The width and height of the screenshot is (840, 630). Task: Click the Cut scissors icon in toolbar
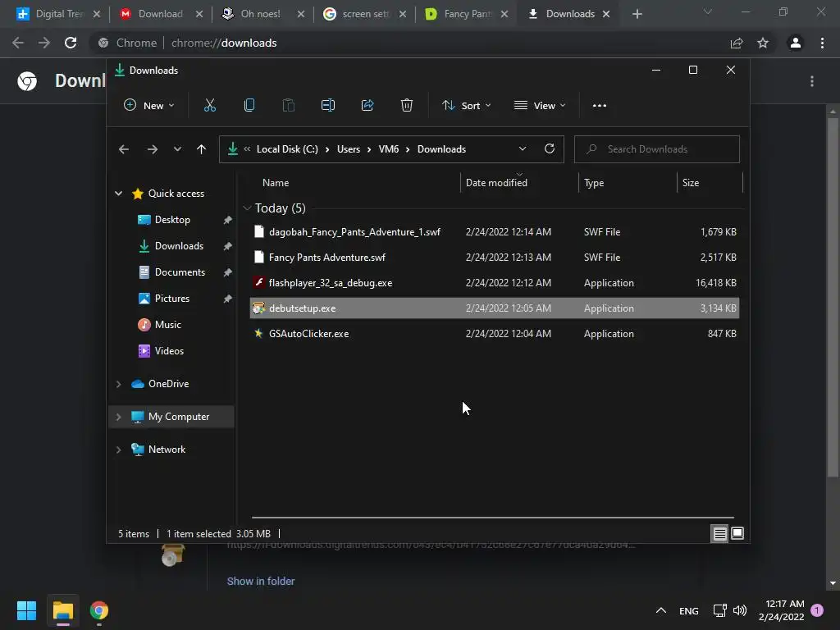coord(209,106)
